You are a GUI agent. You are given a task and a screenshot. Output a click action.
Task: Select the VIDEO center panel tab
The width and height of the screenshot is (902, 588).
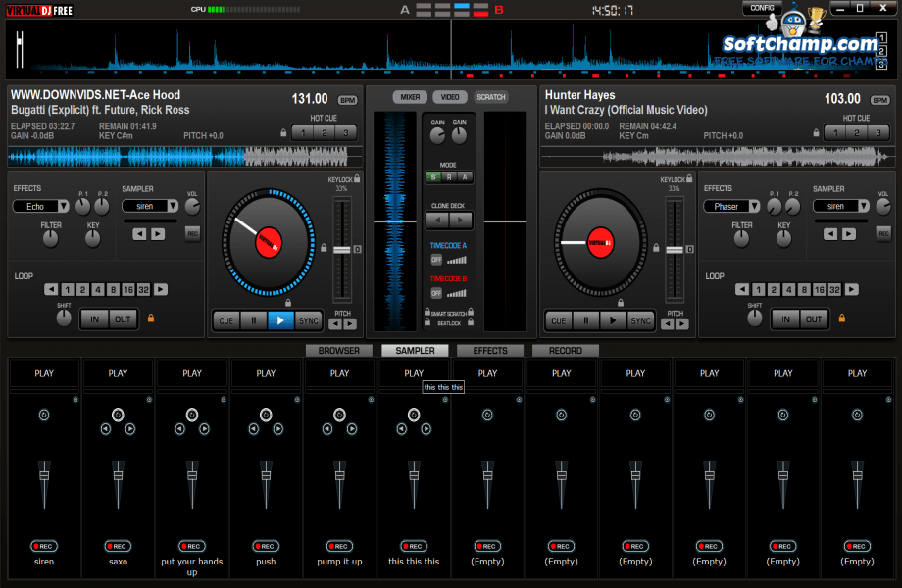click(x=450, y=97)
